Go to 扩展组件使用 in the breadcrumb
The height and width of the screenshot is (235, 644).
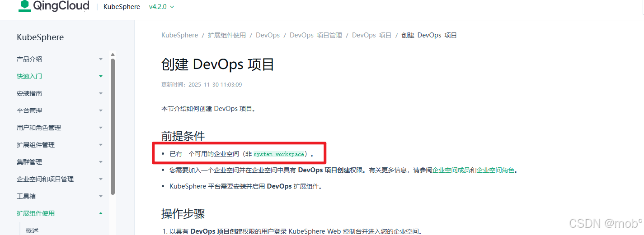click(x=227, y=35)
